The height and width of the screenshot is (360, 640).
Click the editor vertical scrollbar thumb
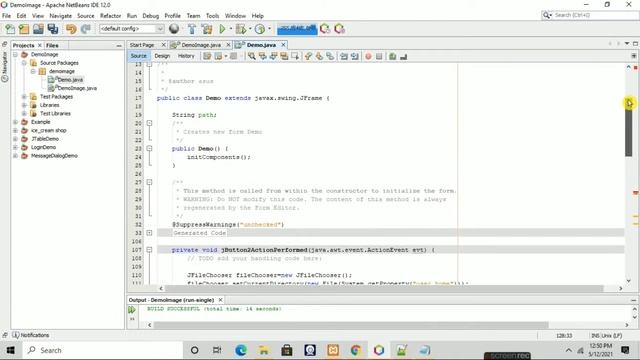(x=629, y=127)
